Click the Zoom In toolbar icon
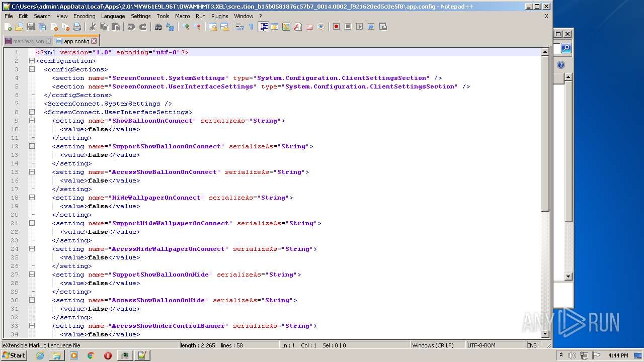Viewport: 644px width, 362px height. click(186, 27)
